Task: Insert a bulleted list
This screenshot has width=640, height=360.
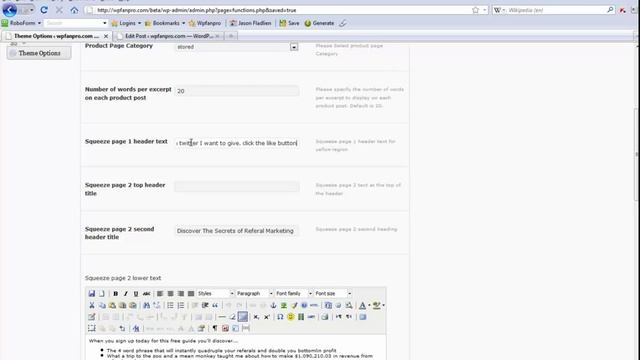Action: tap(170, 305)
